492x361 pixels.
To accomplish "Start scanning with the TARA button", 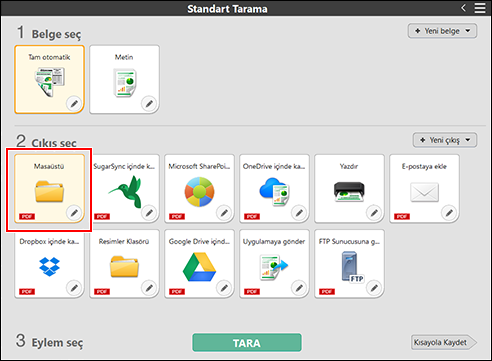I will coord(247,343).
